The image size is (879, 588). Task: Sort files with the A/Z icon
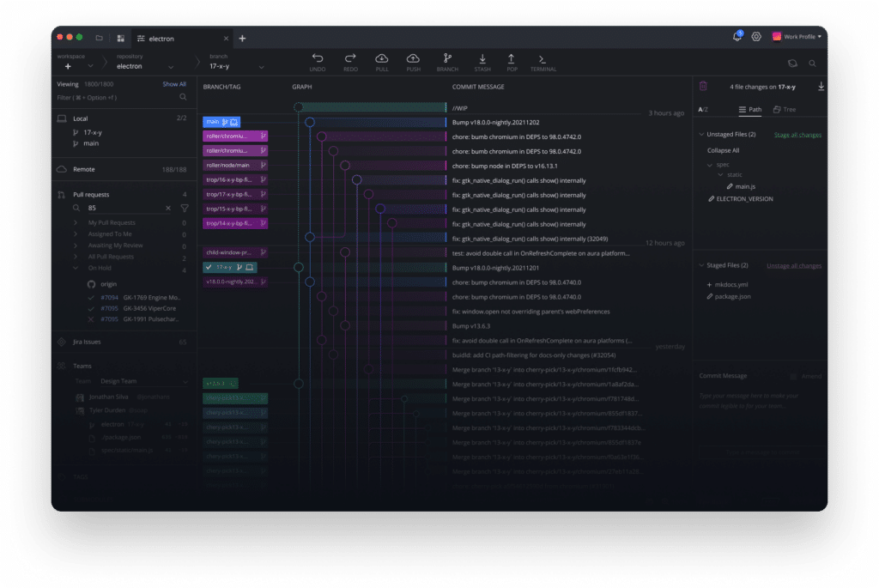coord(703,109)
